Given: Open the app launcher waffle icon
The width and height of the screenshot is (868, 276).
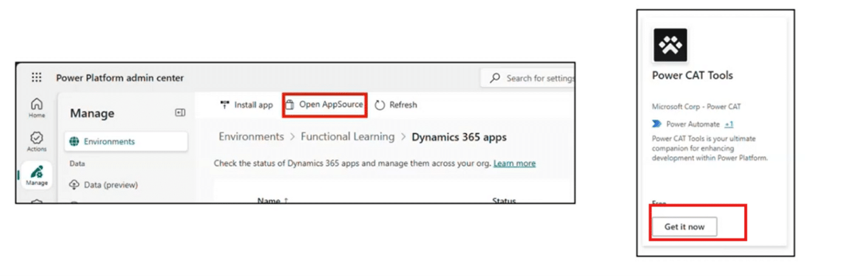Looking at the screenshot, I should tap(36, 77).
